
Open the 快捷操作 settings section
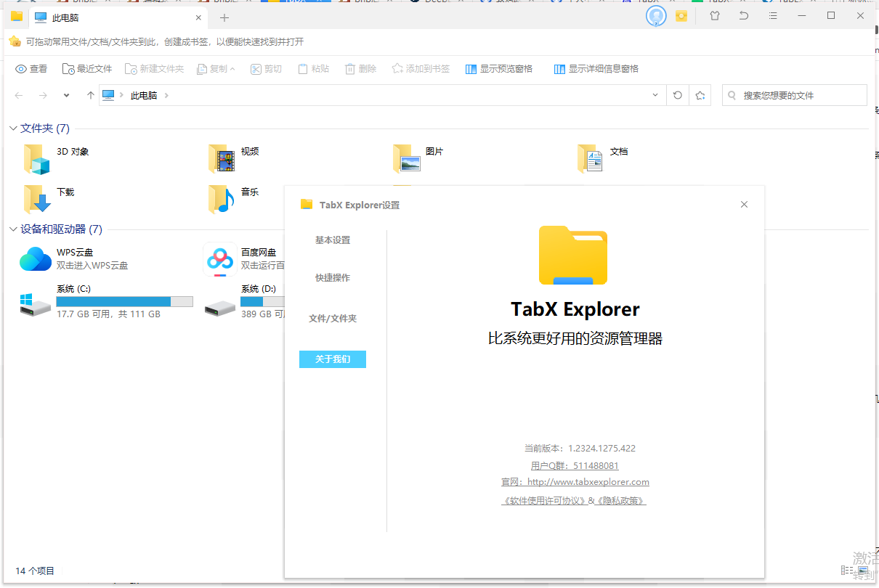click(x=332, y=277)
